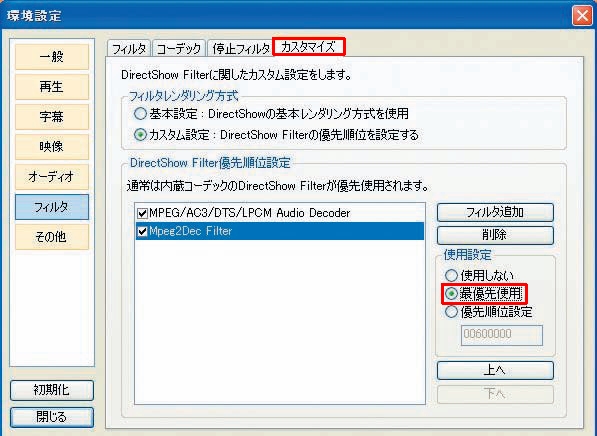
Task: Uncheck MPEG/AC3/DTS/LPCM Audio Decoder checkbox
Action: 142,213
